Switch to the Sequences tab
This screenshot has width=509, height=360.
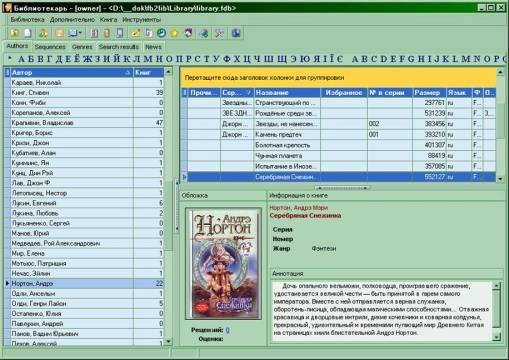[x=50, y=47]
